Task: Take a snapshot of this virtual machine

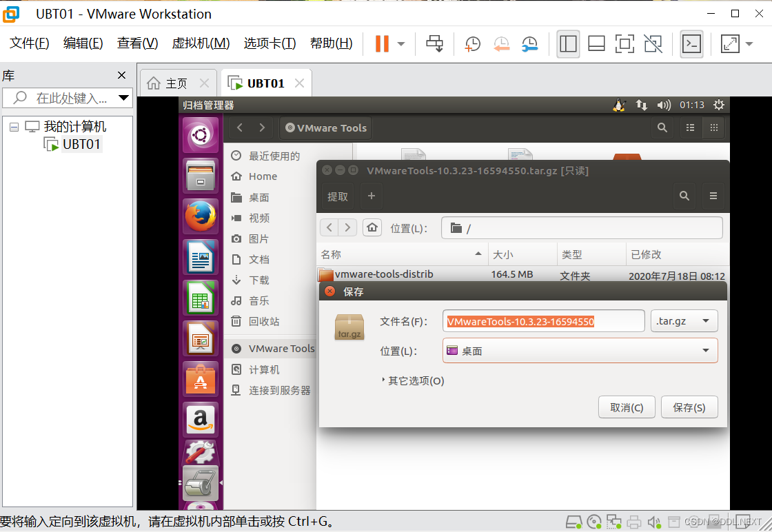Action: (472, 44)
